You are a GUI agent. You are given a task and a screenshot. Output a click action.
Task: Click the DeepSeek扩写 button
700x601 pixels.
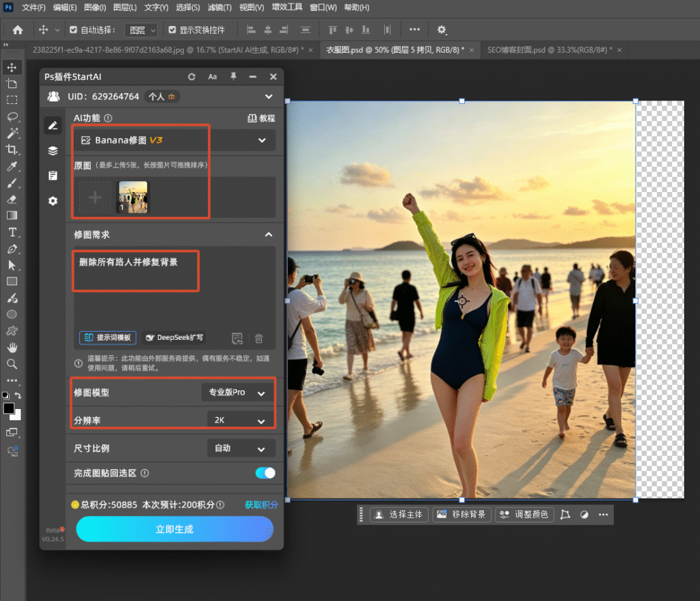(x=174, y=338)
